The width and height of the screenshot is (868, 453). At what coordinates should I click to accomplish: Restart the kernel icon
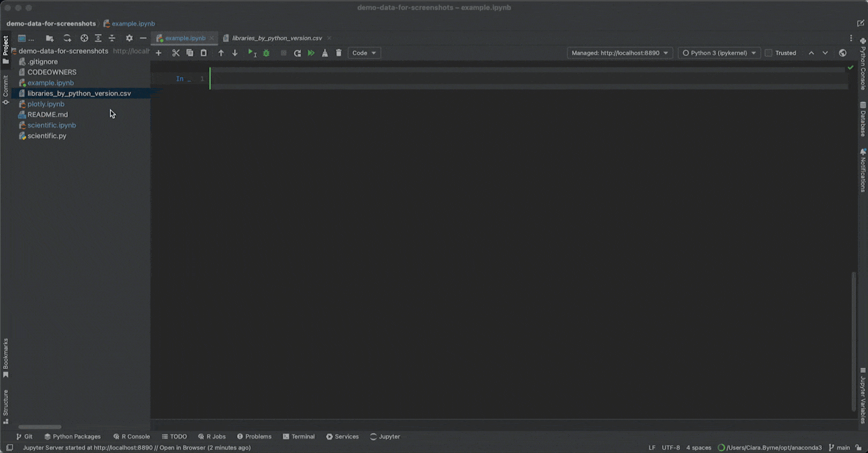click(297, 53)
